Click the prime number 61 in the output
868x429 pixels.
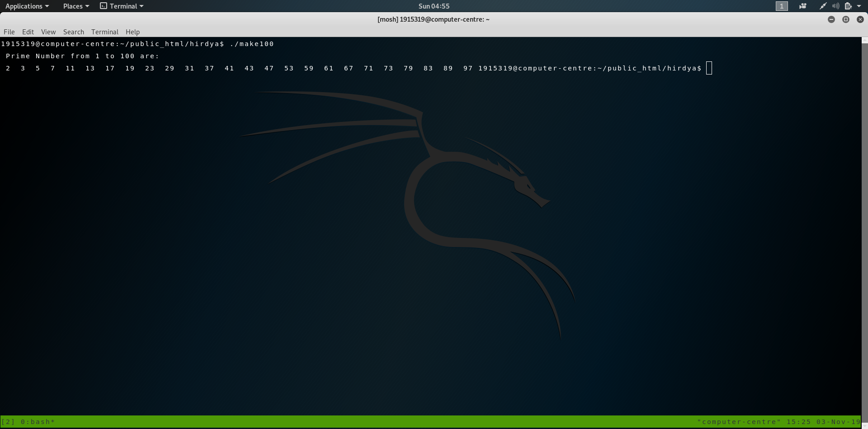point(329,68)
